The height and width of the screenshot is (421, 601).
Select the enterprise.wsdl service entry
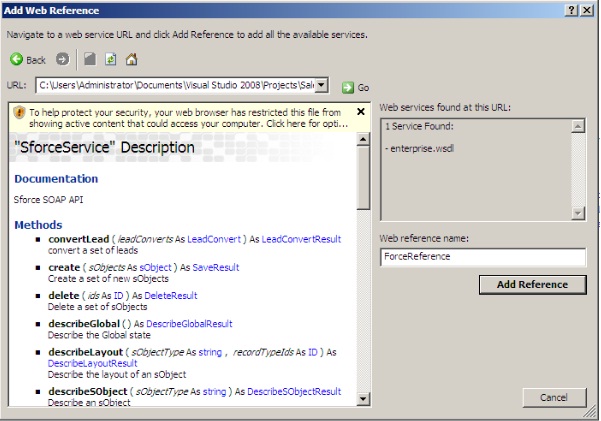tap(420, 149)
